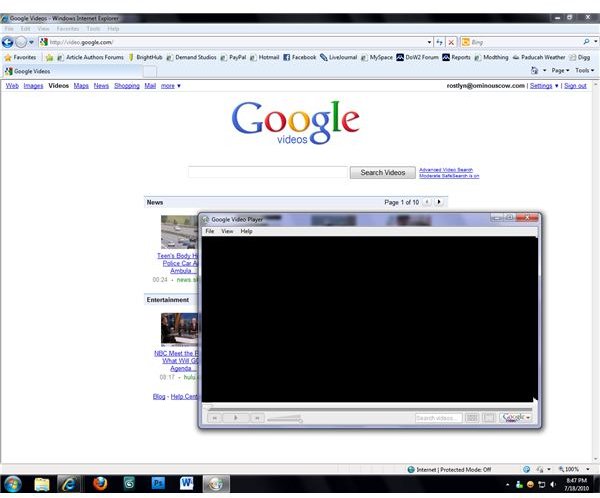Image resolution: width=600 pixels, height=498 pixels.
Task: Open the 'more' dropdown in Google nav
Action: [170, 86]
